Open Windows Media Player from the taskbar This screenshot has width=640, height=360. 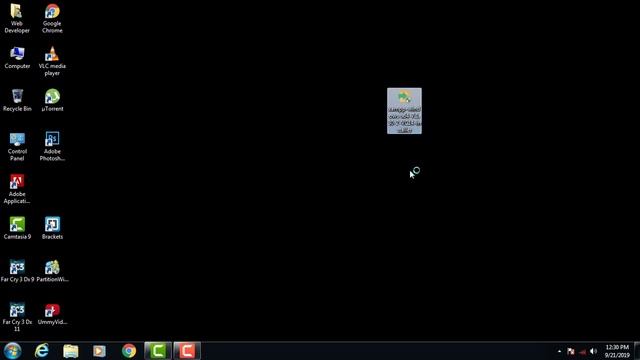(99, 351)
